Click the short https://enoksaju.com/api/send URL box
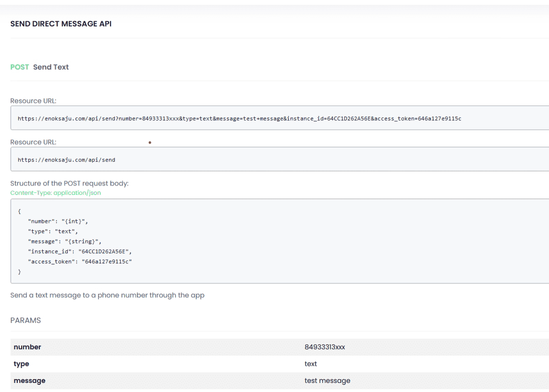Viewport: 549px width, 392px height. pyautogui.click(x=66, y=159)
